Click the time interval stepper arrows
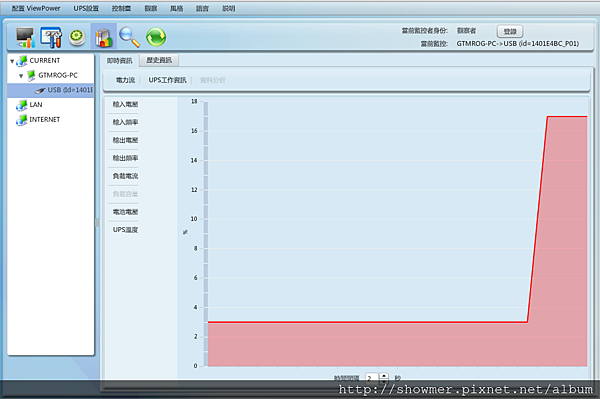Screen dimensions: 600x399 (384, 378)
